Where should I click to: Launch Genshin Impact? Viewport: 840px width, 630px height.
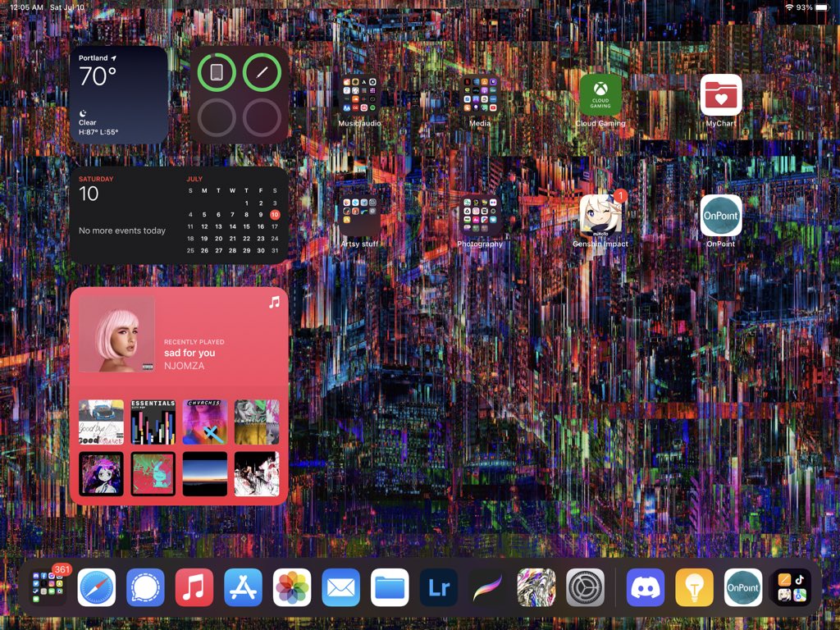[x=600, y=216]
